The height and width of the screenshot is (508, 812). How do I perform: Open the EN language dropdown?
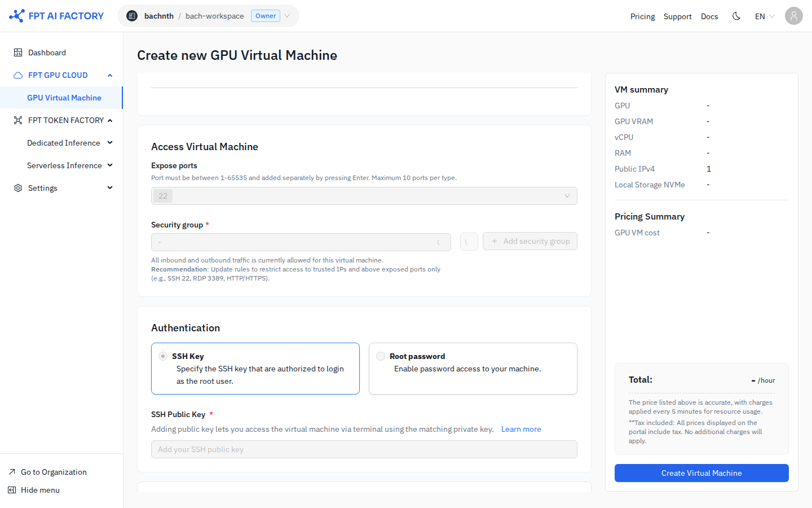pos(765,16)
